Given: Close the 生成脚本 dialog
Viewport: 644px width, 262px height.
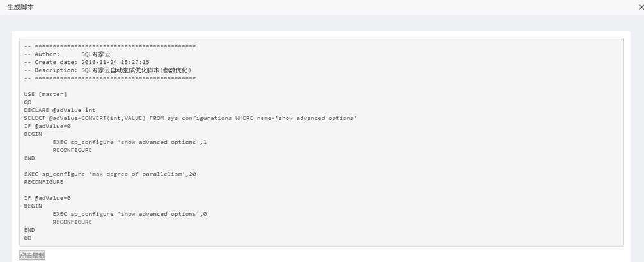Looking at the screenshot, I should pos(640,7).
